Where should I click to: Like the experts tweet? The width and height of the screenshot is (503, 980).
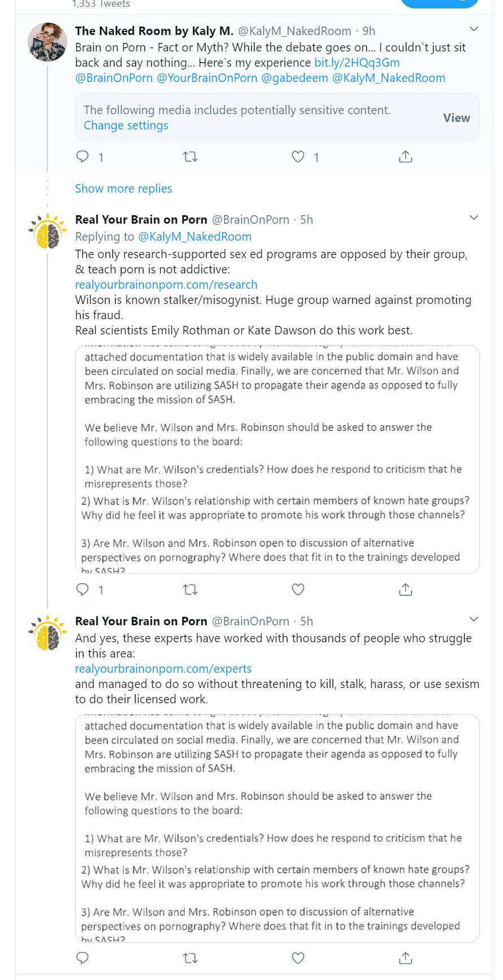298,957
